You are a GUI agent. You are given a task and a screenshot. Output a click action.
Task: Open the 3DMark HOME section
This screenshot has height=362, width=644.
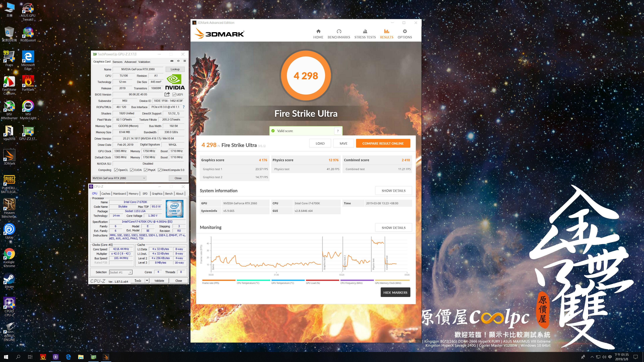coord(318,34)
